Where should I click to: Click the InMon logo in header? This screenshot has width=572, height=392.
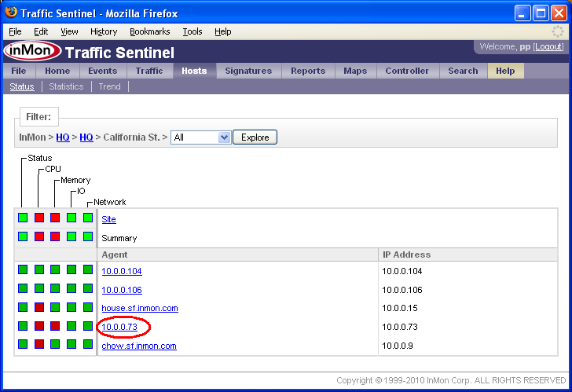click(31, 52)
